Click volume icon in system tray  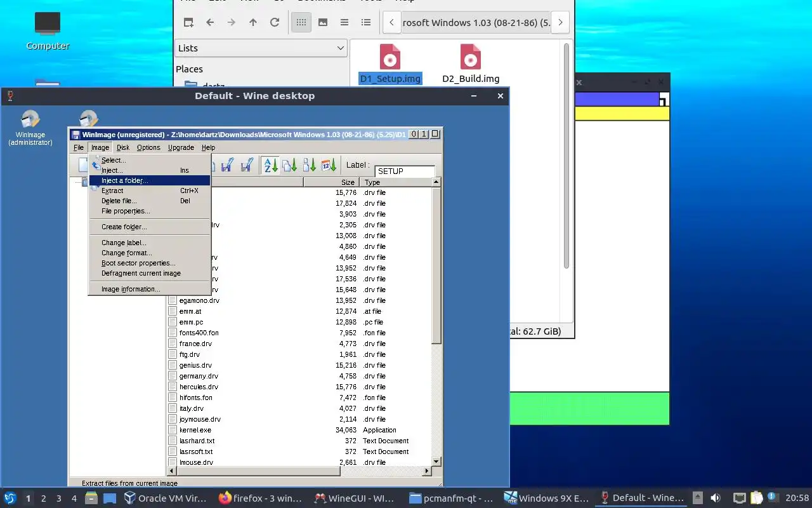click(716, 498)
